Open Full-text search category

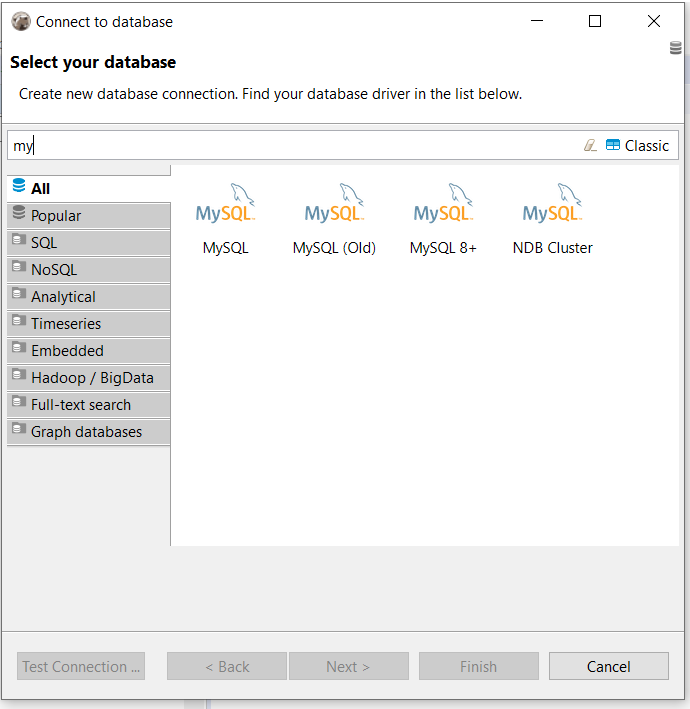[89, 405]
